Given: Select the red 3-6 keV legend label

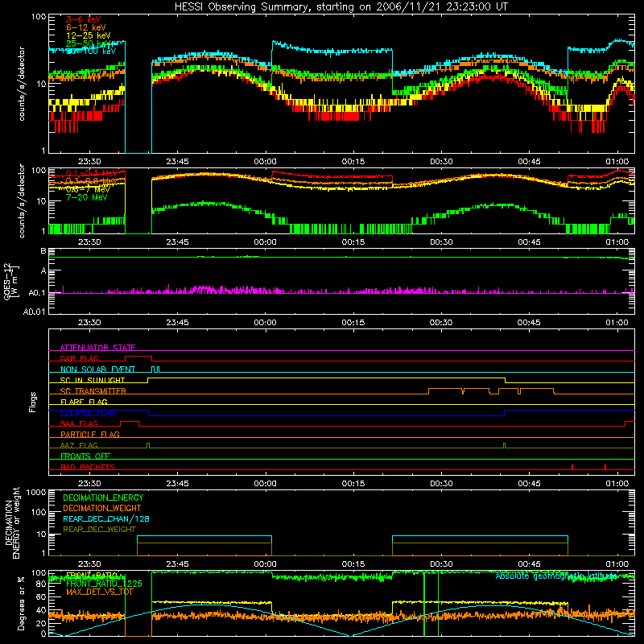Looking at the screenshot, I should [x=84, y=19].
